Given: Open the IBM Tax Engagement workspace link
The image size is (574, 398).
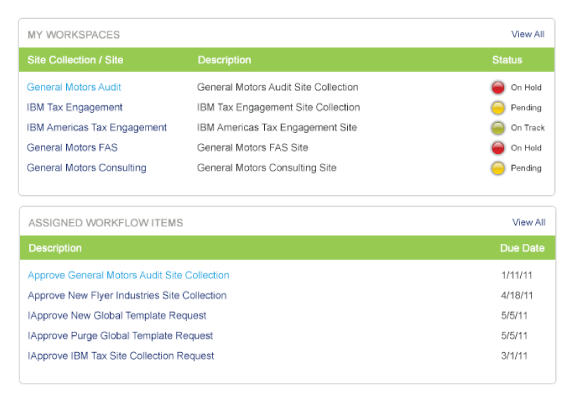Looking at the screenshot, I should click(74, 107).
